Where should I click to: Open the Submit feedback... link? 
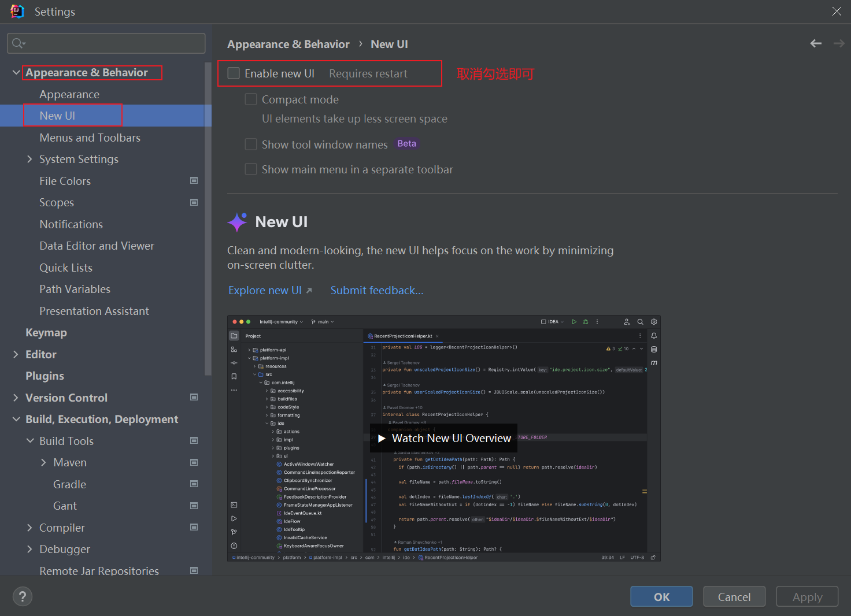[377, 290]
